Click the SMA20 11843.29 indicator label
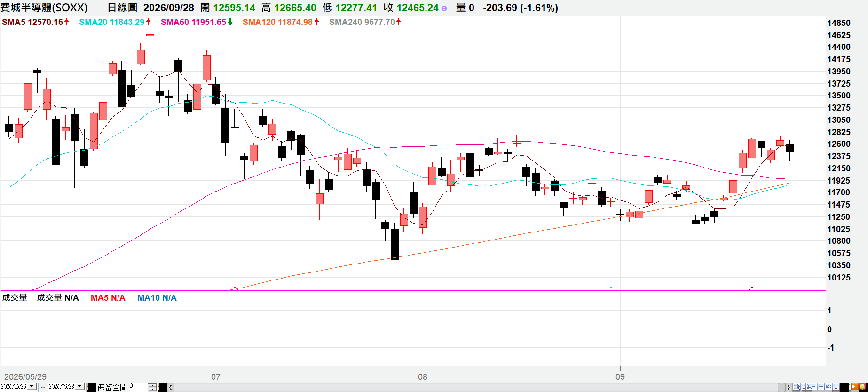Image resolution: width=868 pixels, height=392 pixels. 115,22
